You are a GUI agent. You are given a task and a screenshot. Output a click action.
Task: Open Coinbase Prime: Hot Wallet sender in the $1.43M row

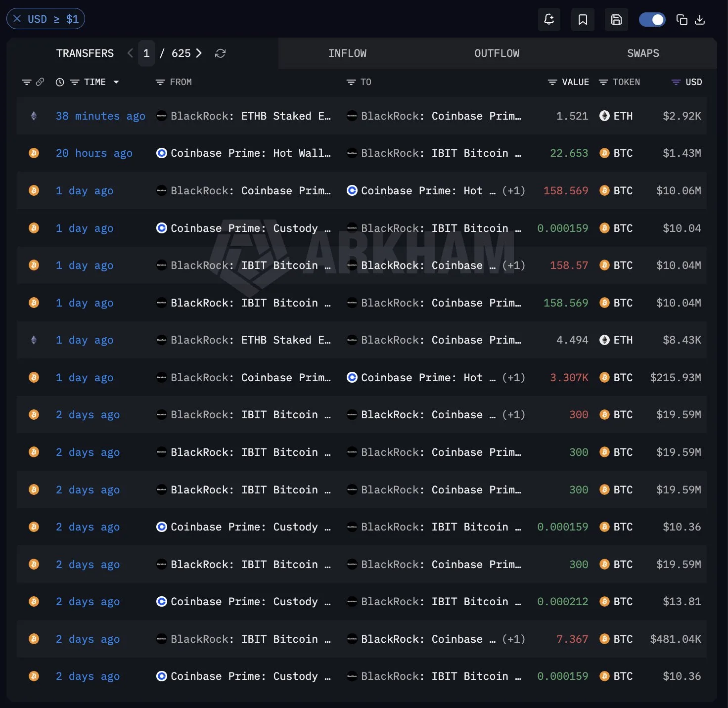251,153
